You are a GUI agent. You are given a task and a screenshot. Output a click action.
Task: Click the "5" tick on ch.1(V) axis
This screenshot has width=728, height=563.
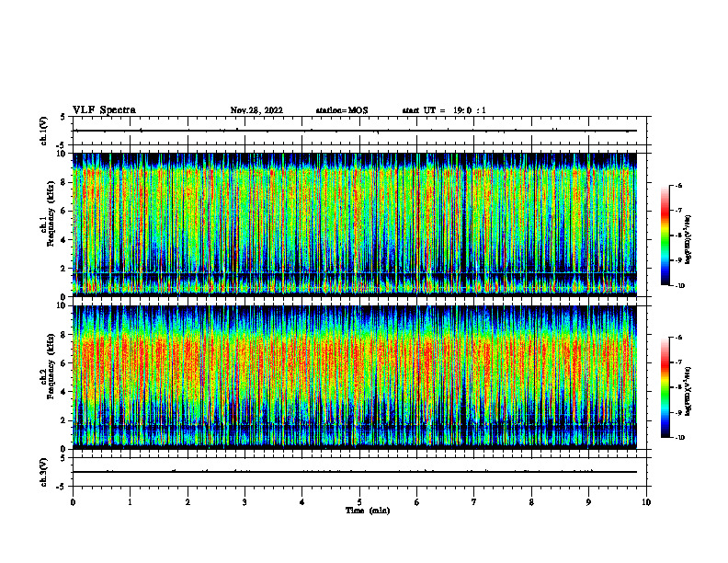[x=63, y=117]
